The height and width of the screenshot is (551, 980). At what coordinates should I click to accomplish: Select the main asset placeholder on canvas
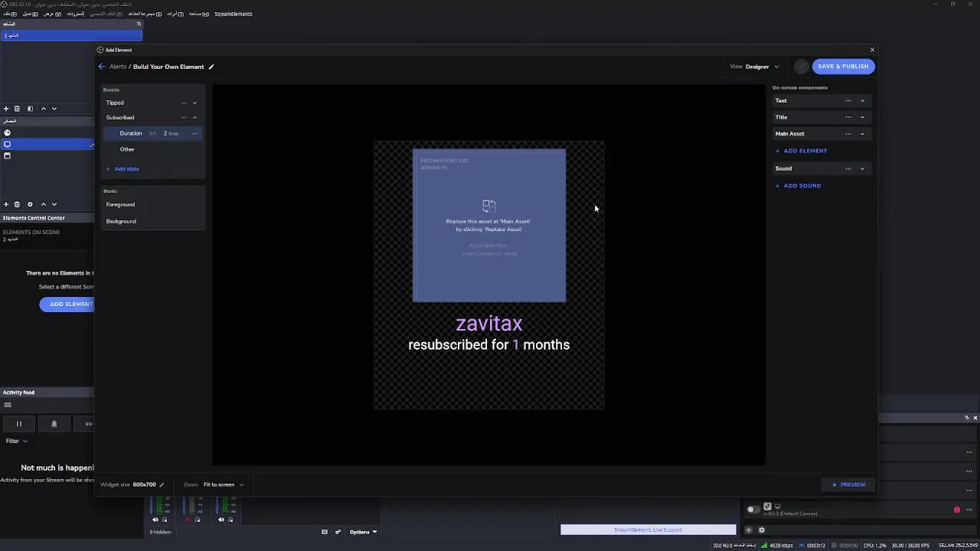(489, 226)
